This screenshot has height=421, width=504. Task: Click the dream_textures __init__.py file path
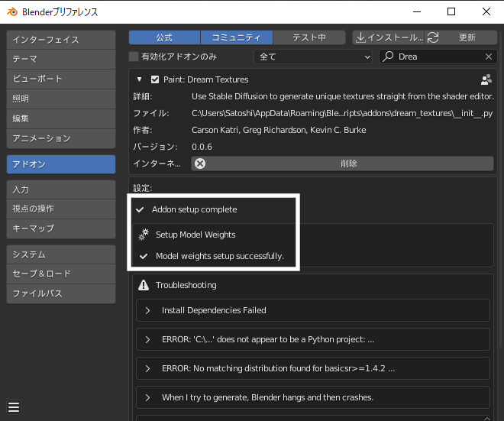[x=342, y=113]
